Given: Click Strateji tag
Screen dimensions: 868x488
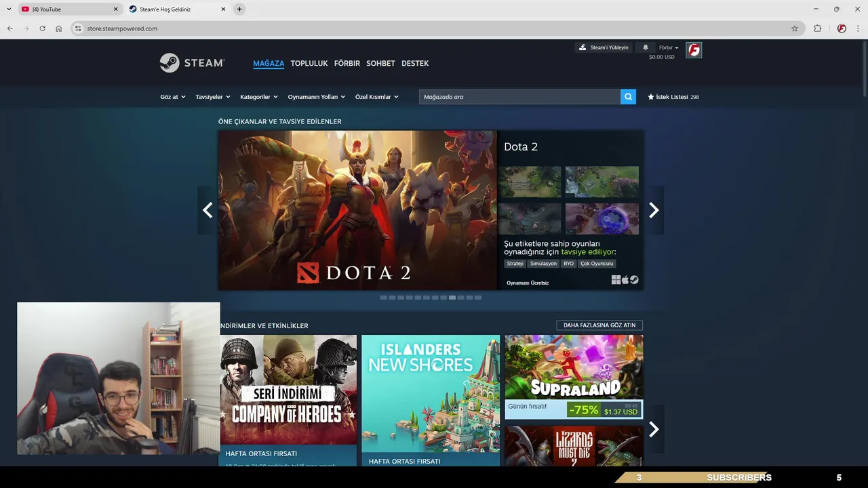Looking at the screenshot, I should 515,264.
